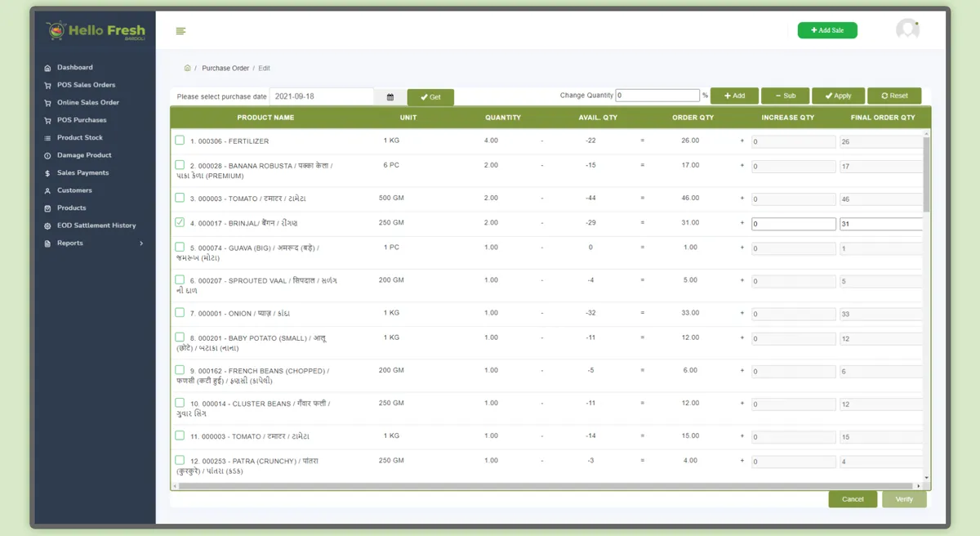This screenshot has height=536, width=980.
Task: Uncheck the BRINJAL row checkbox
Action: point(180,222)
